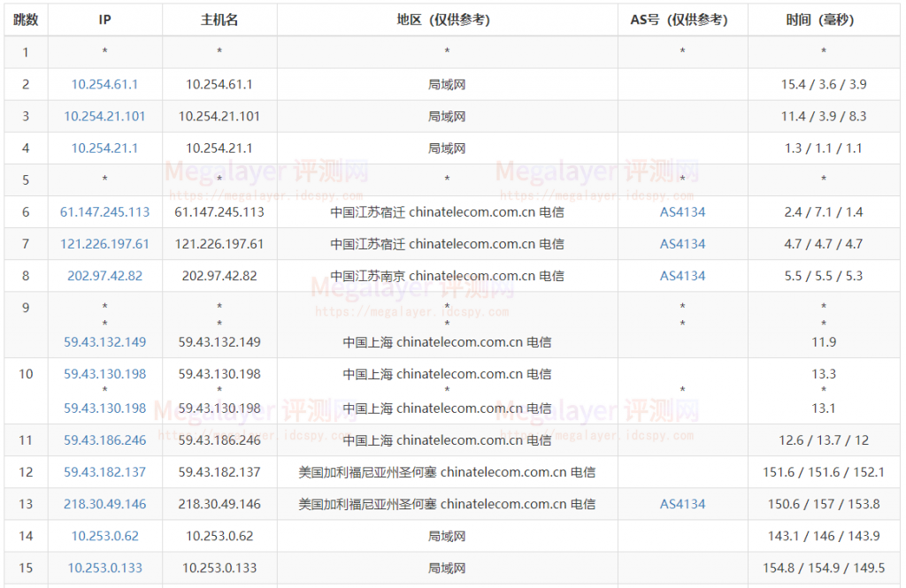Select hostname text 10.254.21.101
Image resolution: width=906 pixels, height=588 pixels.
click(219, 116)
